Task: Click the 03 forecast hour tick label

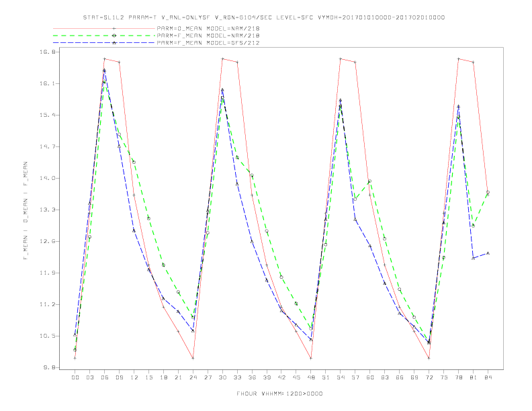Action: tap(89, 377)
